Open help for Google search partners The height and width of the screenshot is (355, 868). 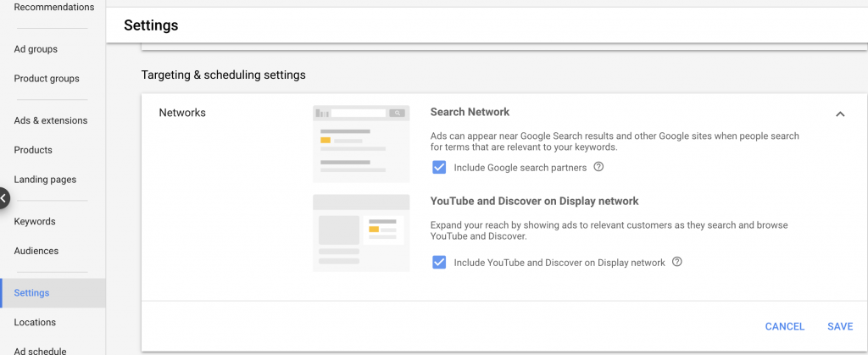[598, 166]
